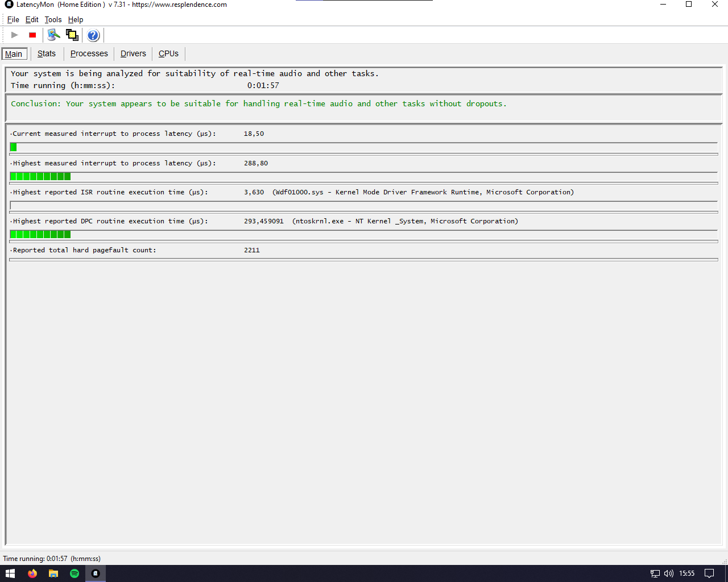Open the Help menu
The image size is (728, 582).
76,19
